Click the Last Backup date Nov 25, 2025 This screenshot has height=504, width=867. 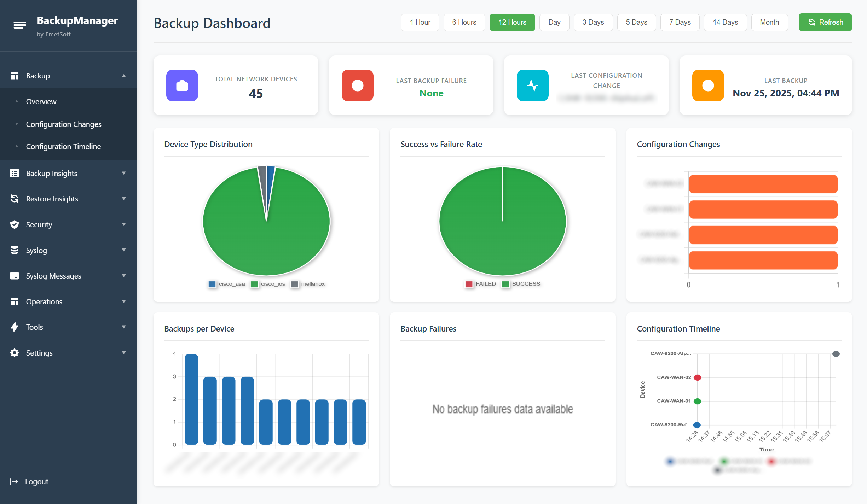point(786,93)
